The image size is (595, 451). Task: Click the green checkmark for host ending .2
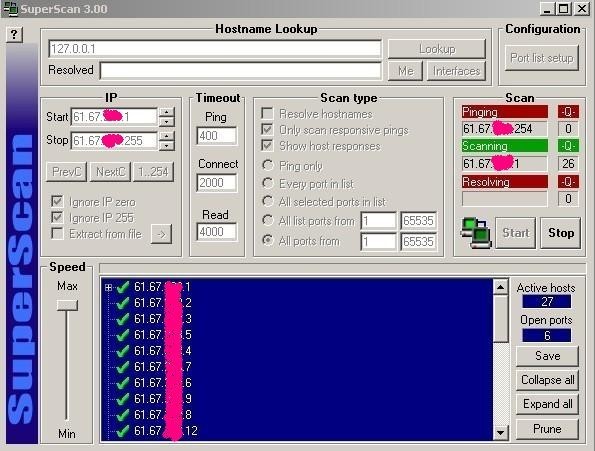pyautogui.click(x=122, y=303)
